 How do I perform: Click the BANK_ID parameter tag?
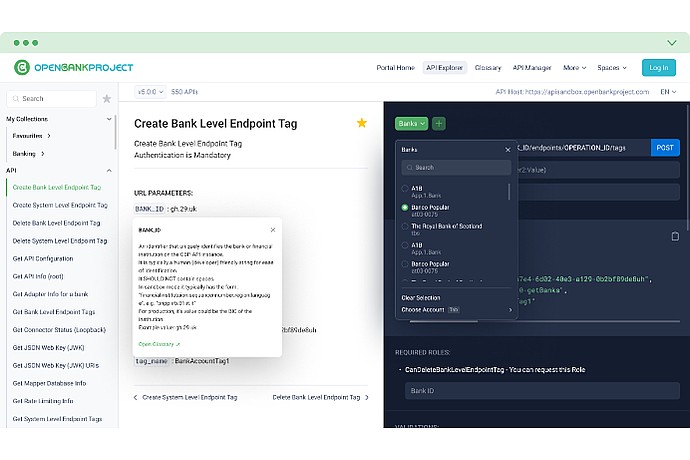(x=150, y=209)
